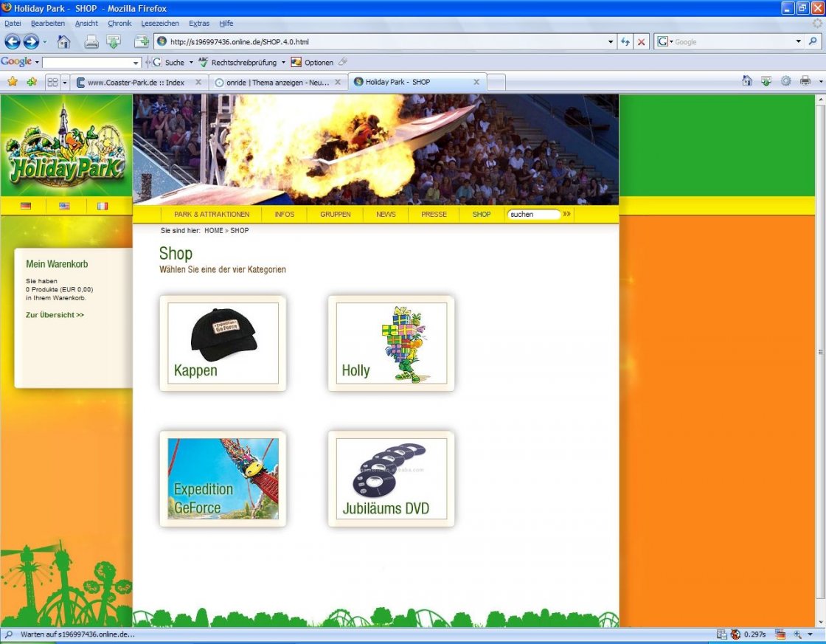826x644 pixels.
Task: Open the Suche options dropdown arrow
Action: click(x=191, y=62)
